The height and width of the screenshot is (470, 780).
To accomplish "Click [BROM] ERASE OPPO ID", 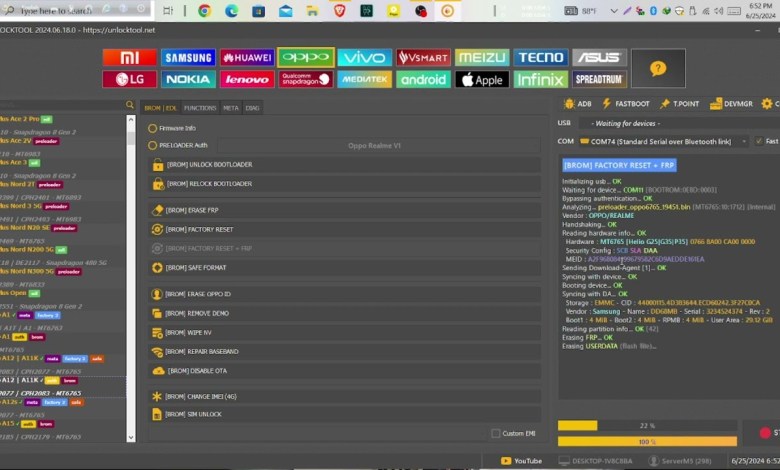I will point(344,294).
